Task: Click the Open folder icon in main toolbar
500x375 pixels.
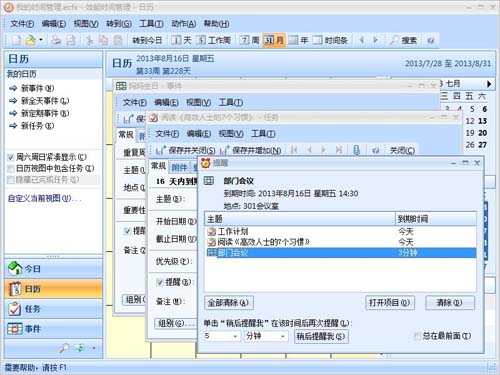Action: [x=30, y=40]
